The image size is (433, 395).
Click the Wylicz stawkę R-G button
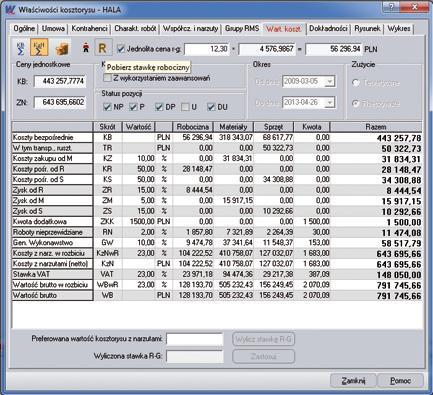[x=263, y=339]
